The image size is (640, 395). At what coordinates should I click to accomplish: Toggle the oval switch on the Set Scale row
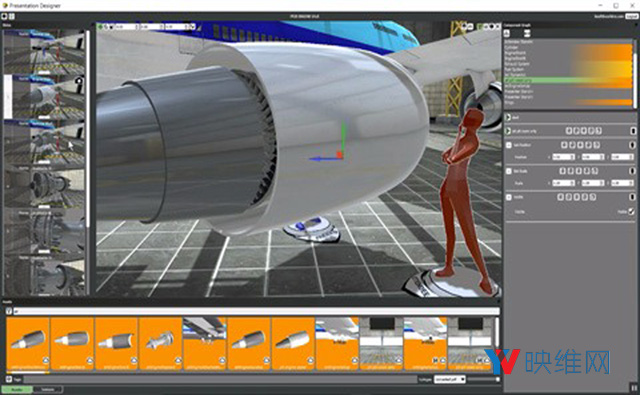[x=632, y=171]
